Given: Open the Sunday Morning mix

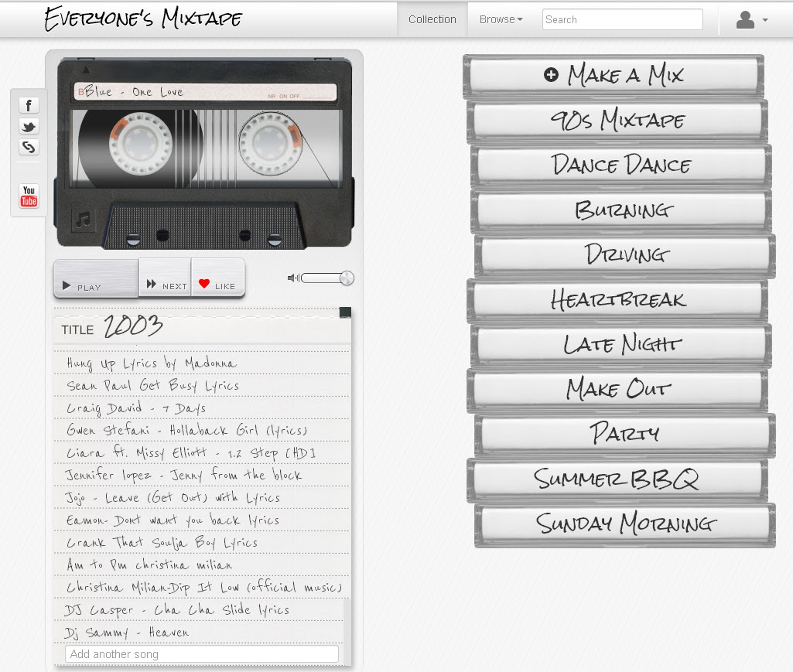Looking at the screenshot, I should click(625, 524).
